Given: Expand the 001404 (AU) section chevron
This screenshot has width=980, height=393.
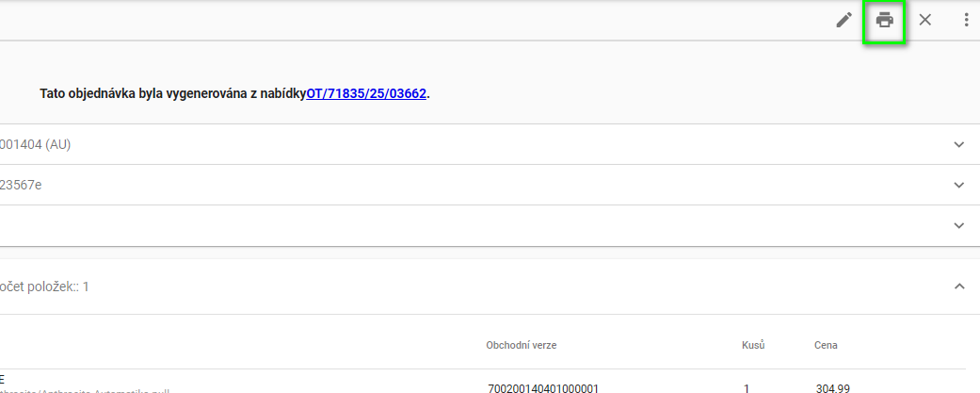Looking at the screenshot, I should point(959,145).
